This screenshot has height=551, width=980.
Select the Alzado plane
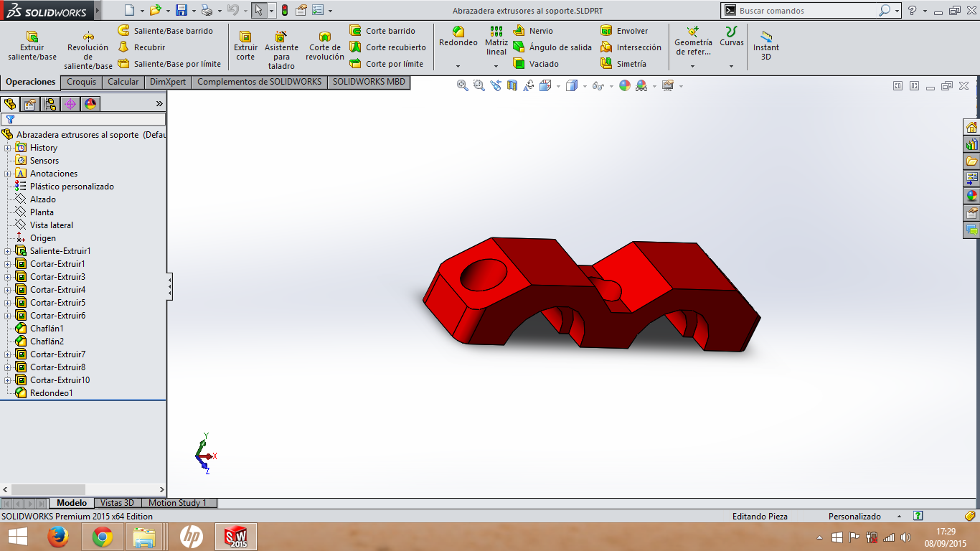click(42, 199)
